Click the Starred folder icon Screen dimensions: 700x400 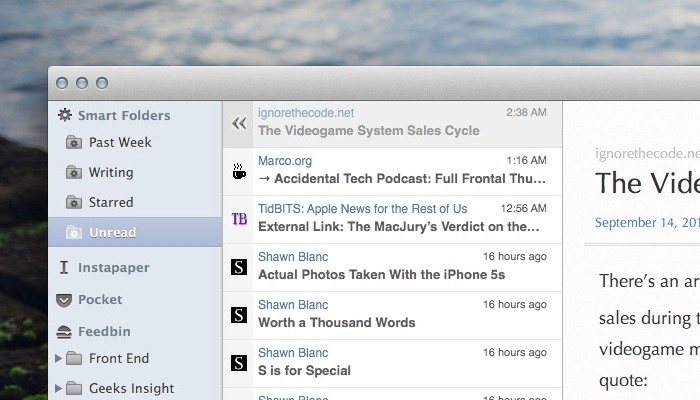click(73, 202)
